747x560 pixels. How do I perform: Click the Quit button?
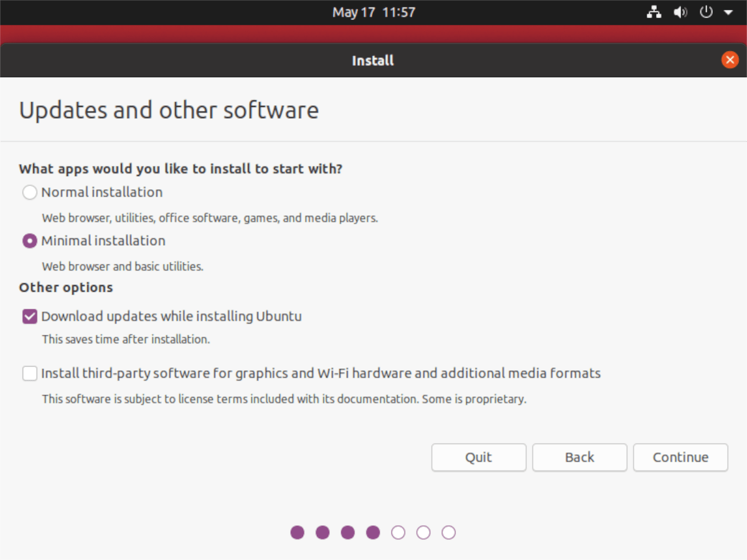pos(478,457)
